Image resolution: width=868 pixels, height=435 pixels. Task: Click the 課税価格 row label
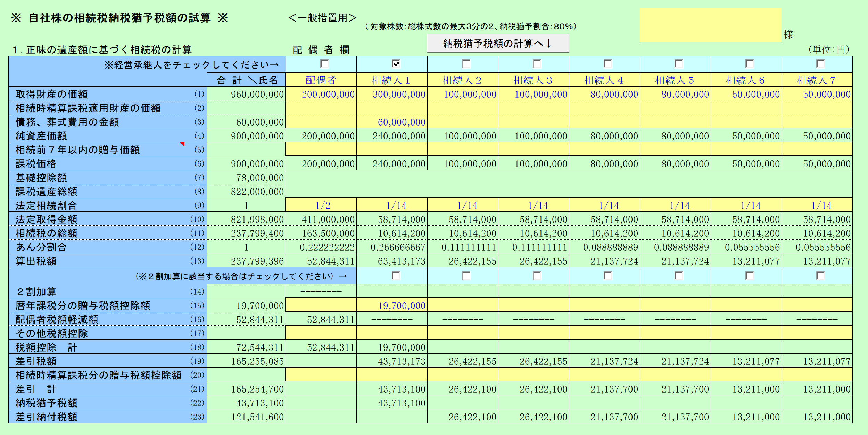pos(36,163)
